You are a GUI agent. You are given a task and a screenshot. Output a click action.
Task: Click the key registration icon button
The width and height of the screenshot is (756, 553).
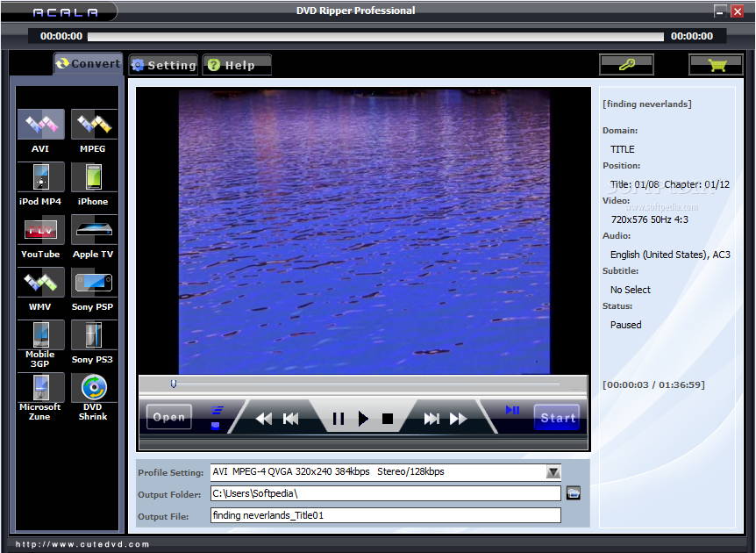point(626,65)
